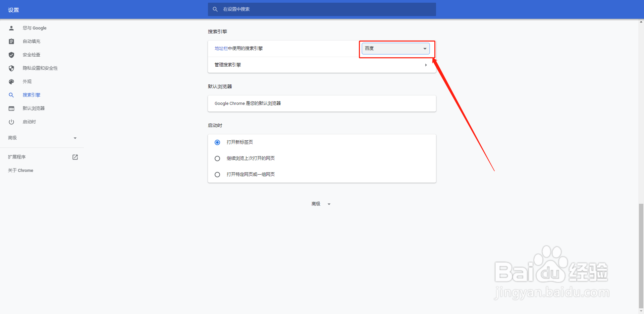The width and height of the screenshot is (644, 314).
Task: Click the 默认浏览器 section heading
Action: [x=220, y=86]
